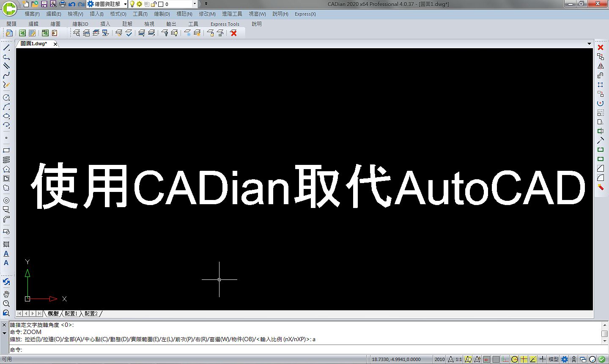Select the Pan hand tool
This screenshot has height=364, width=609.
point(6,294)
